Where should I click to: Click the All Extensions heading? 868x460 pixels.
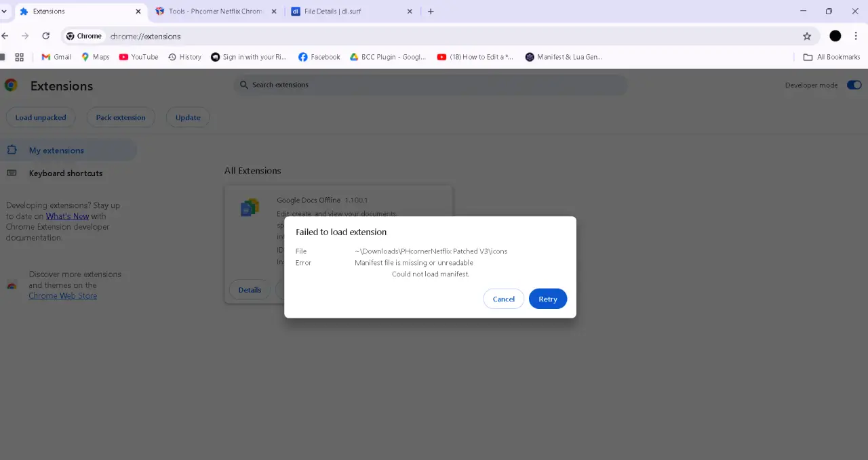[252, 171]
